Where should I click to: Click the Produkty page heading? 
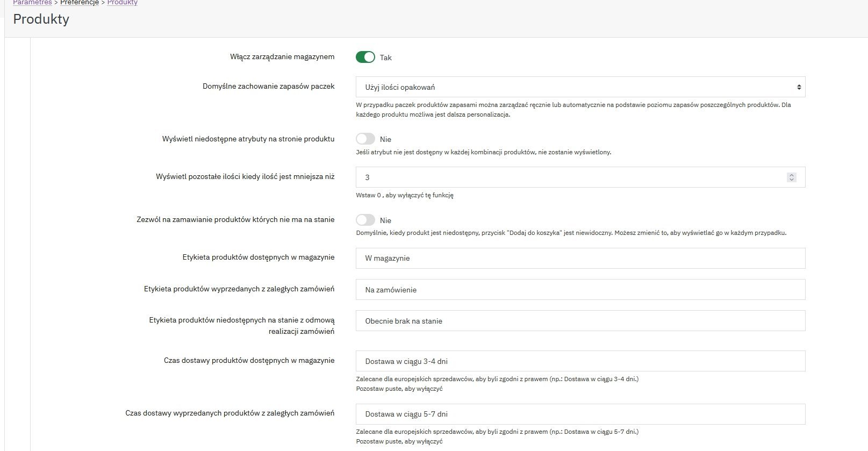point(41,19)
